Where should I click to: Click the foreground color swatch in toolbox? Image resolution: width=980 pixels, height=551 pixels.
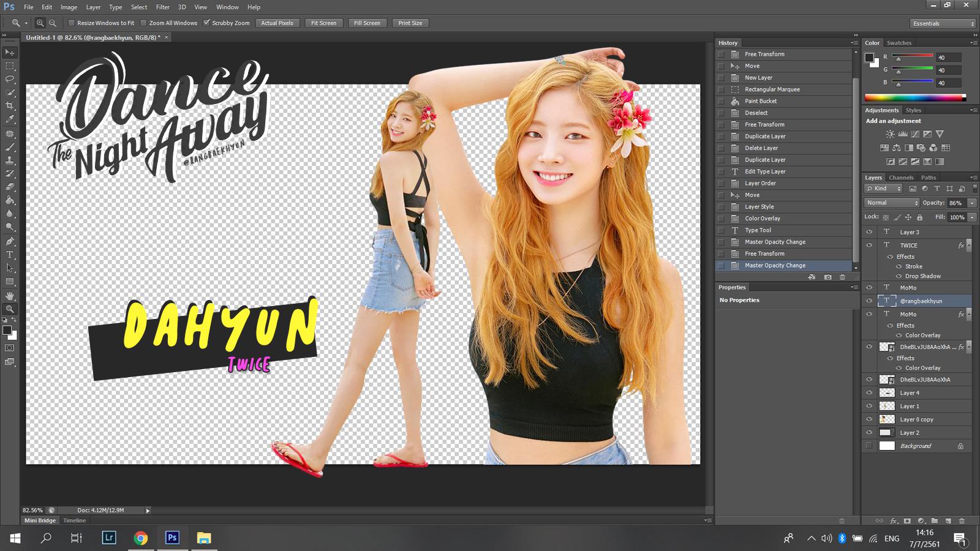[7, 330]
